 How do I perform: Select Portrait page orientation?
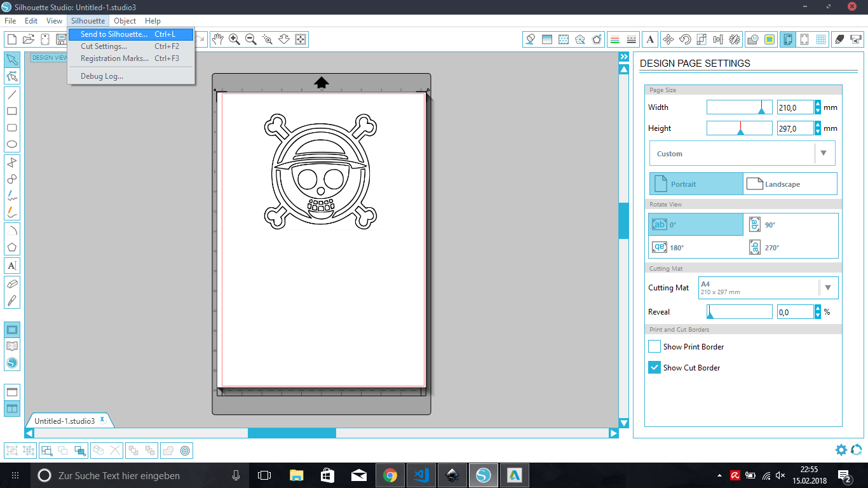coord(696,184)
